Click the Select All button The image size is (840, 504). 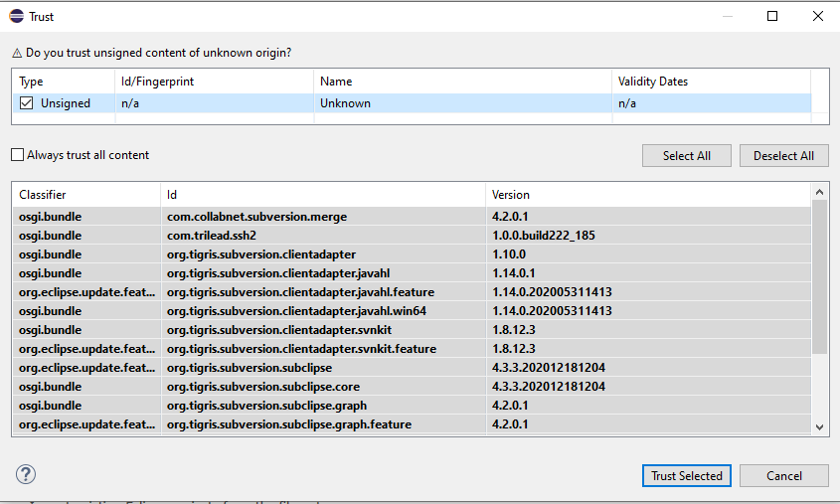[686, 156]
